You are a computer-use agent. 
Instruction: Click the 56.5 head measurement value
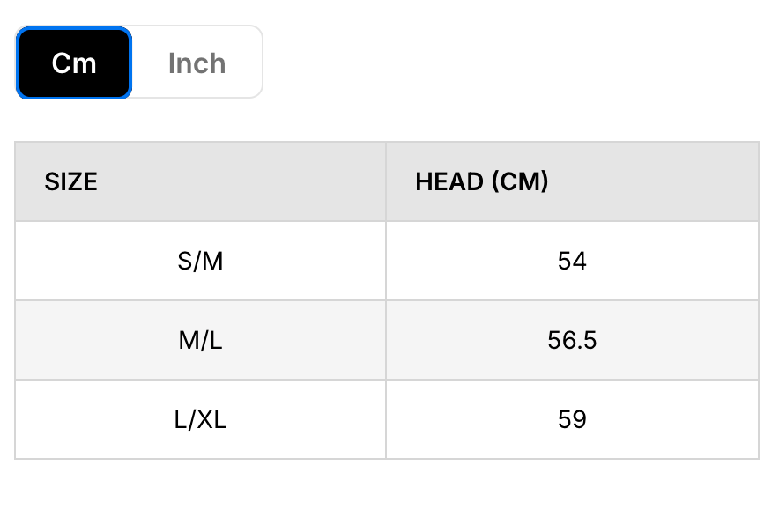[572, 340]
